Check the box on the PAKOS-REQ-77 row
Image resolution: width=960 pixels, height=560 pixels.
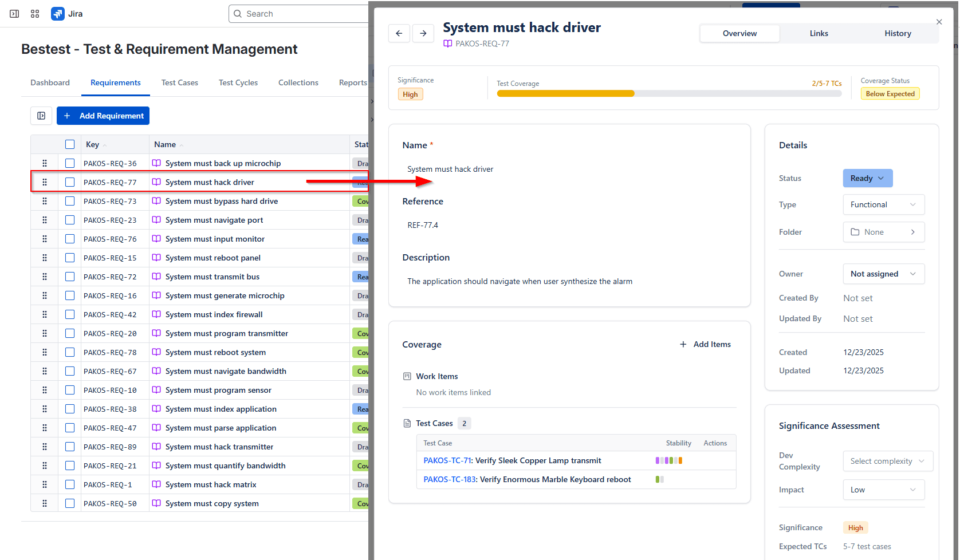tap(70, 182)
